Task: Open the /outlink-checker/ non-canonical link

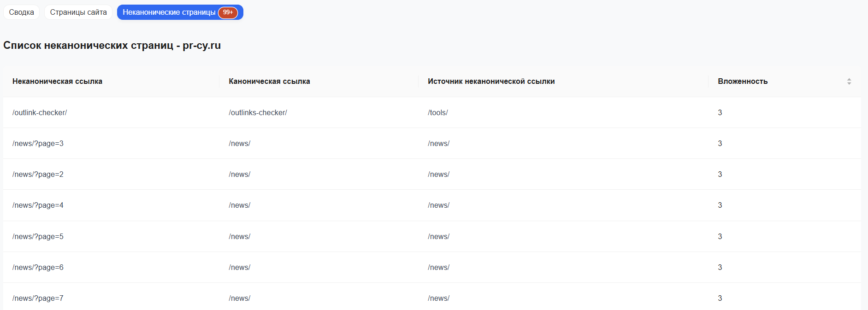Action: [40, 113]
